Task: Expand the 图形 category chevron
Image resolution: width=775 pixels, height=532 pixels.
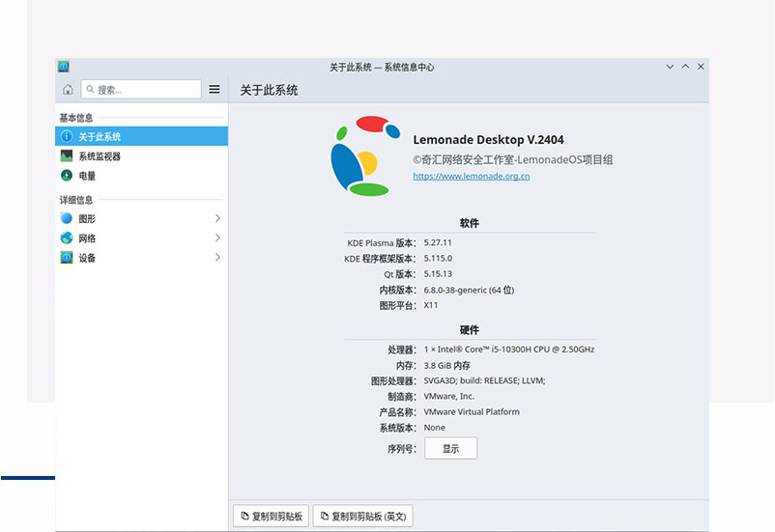Action: point(217,218)
